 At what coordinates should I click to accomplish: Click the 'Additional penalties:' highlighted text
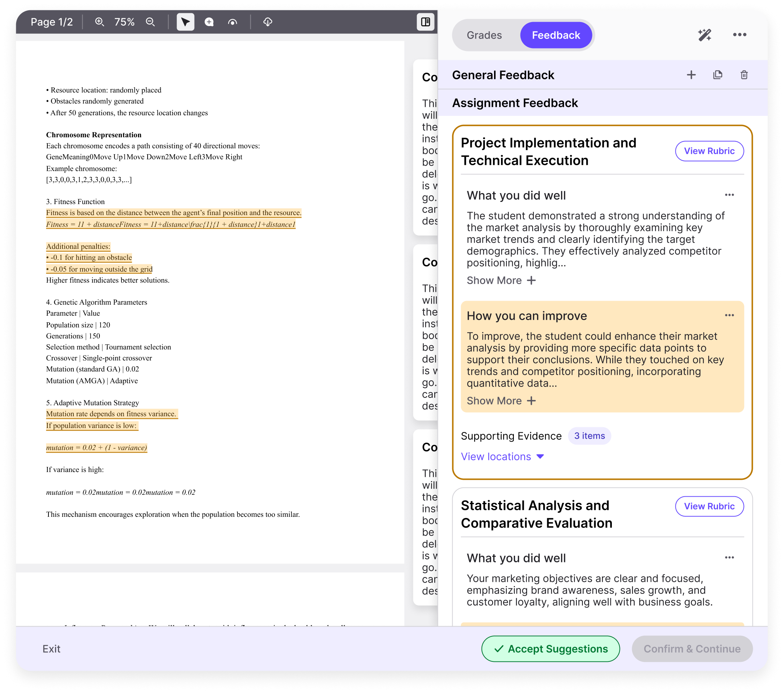tap(78, 246)
